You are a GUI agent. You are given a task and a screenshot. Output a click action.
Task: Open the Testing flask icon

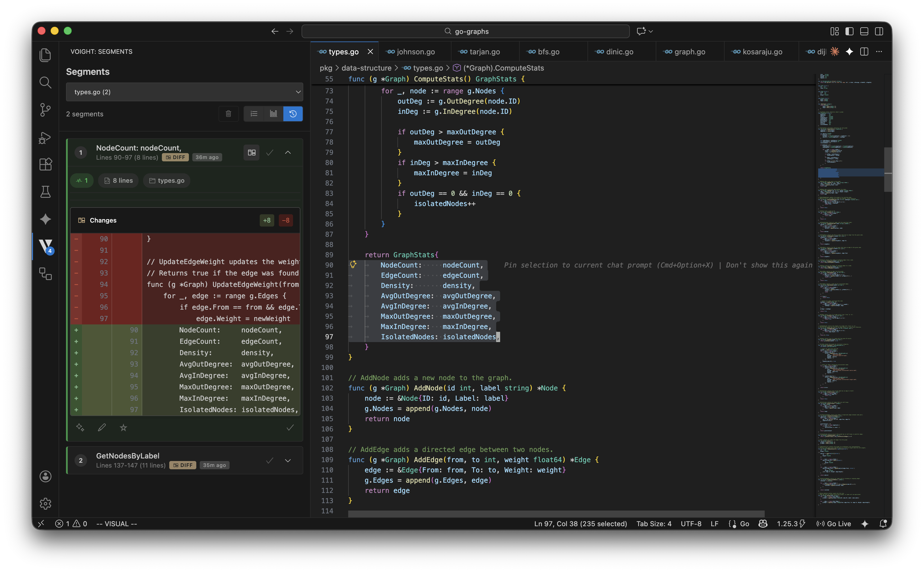click(x=45, y=192)
